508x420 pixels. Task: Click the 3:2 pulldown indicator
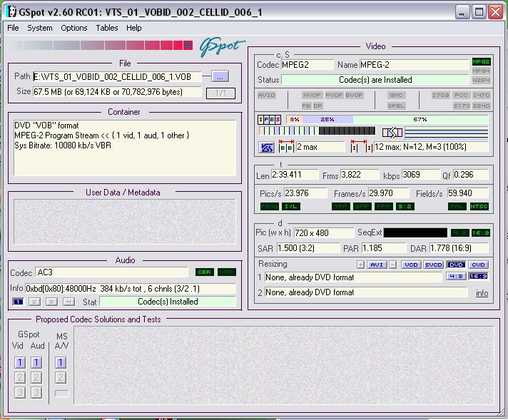click(405, 206)
